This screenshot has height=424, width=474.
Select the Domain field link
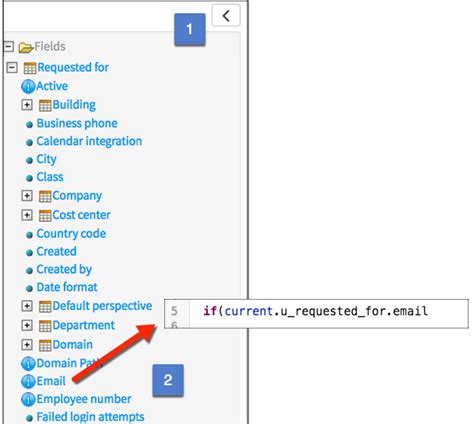click(x=73, y=345)
